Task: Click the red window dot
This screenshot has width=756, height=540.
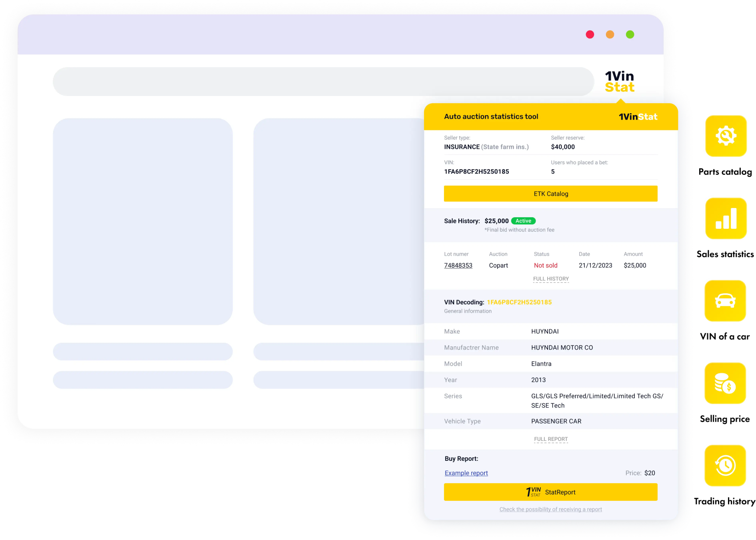Action: (x=590, y=35)
